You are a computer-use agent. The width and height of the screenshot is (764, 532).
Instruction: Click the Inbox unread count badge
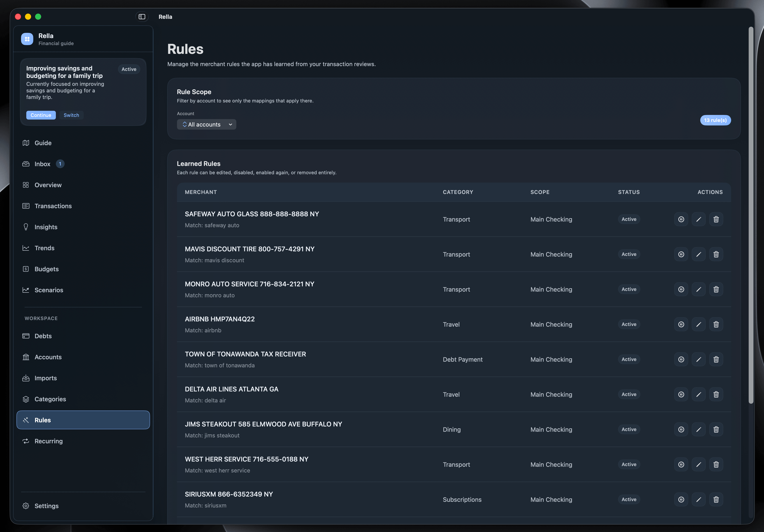click(x=60, y=164)
